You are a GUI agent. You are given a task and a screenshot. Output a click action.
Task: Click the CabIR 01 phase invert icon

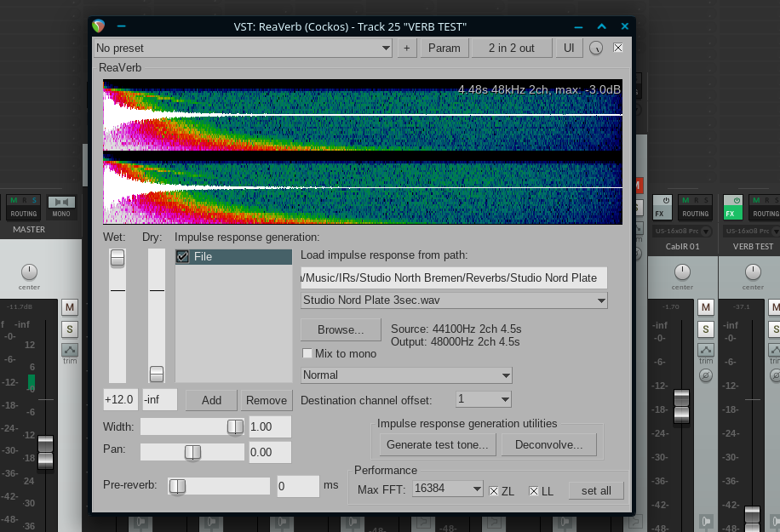pos(705,375)
